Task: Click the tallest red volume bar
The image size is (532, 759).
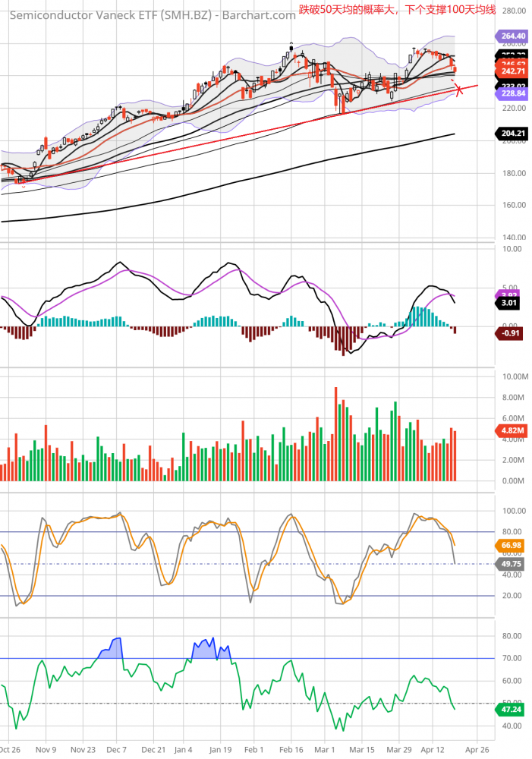Action: pyautogui.click(x=335, y=433)
